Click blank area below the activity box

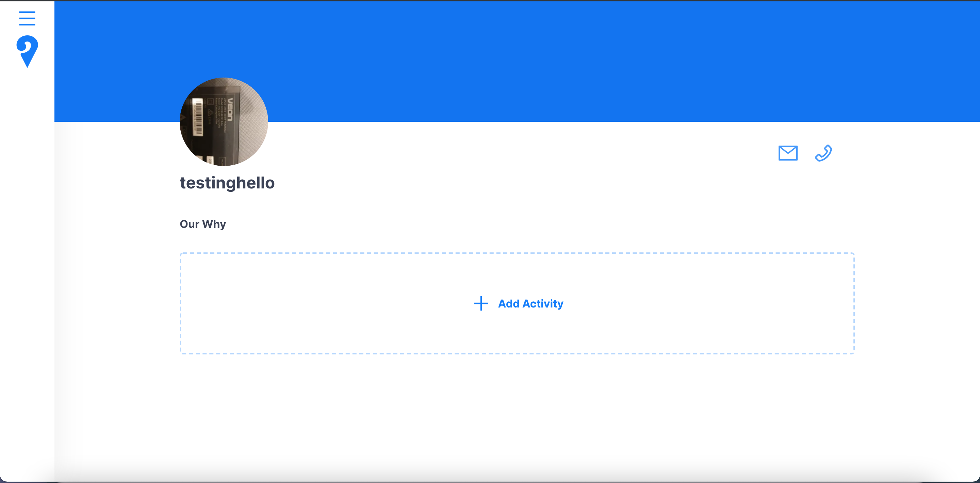pyautogui.click(x=517, y=411)
